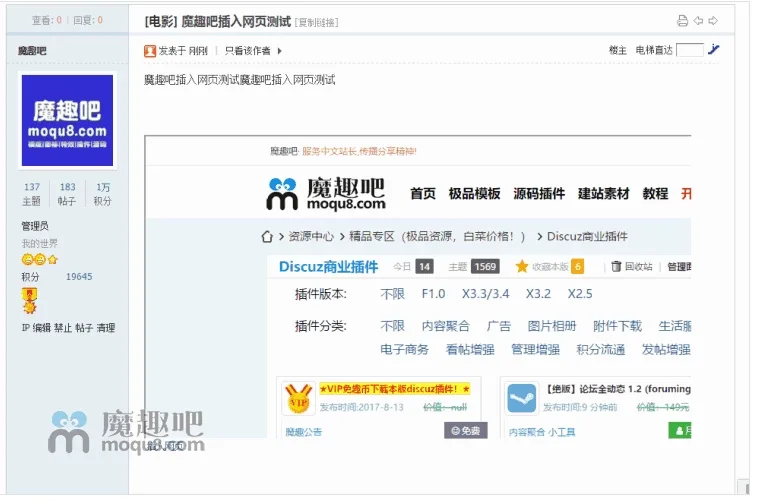Click the elevator floor number input field
Image resolution: width=758 pixels, height=501 pixels.
[x=689, y=50]
